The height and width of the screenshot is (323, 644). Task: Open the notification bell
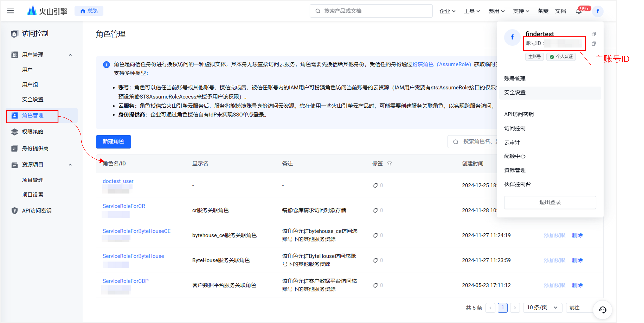(578, 11)
